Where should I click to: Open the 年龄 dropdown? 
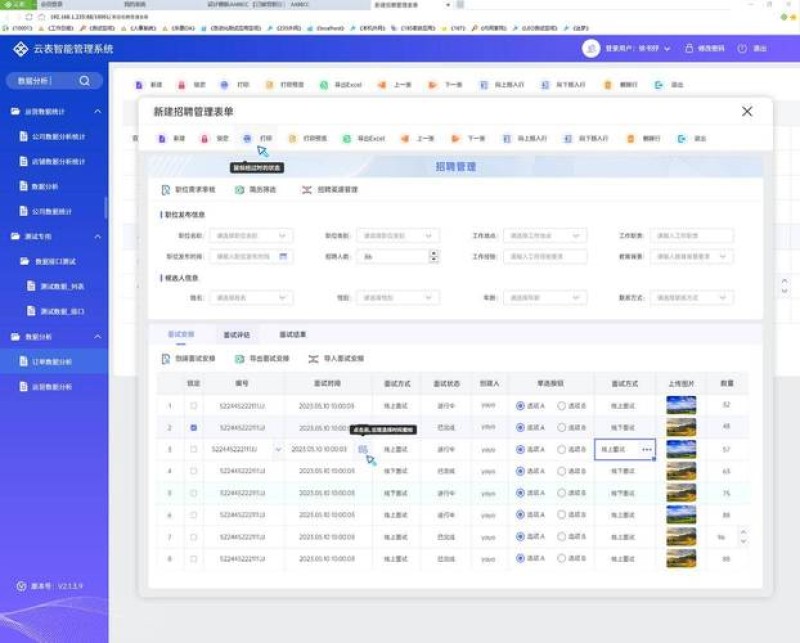point(545,298)
